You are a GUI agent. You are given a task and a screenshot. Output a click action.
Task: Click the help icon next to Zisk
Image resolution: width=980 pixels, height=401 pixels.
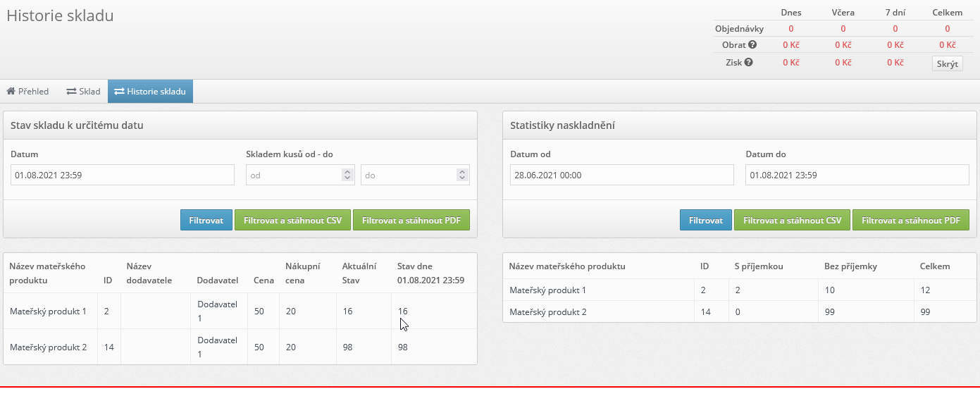748,62
